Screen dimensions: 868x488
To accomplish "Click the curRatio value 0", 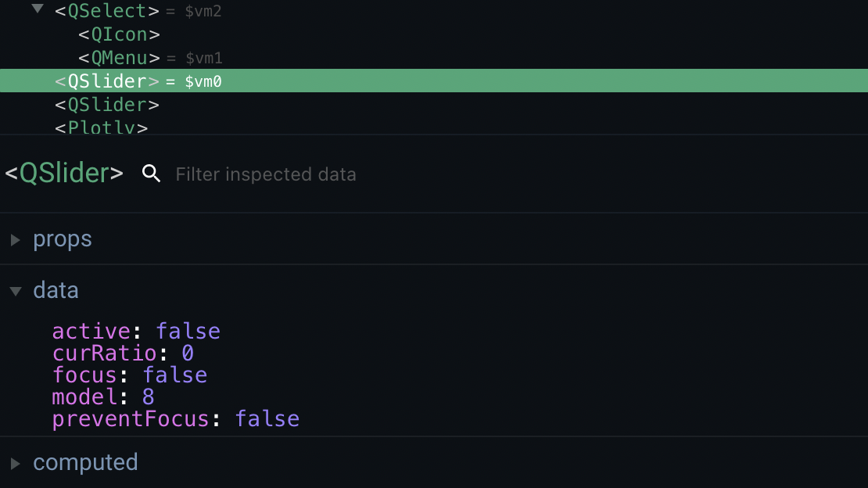I will pyautogui.click(x=188, y=353).
